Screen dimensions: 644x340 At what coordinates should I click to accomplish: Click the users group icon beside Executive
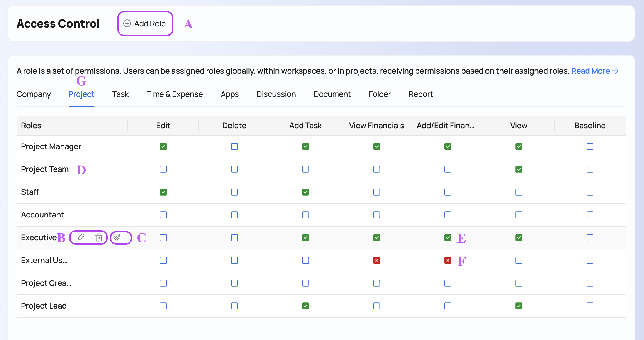pyautogui.click(x=117, y=237)
